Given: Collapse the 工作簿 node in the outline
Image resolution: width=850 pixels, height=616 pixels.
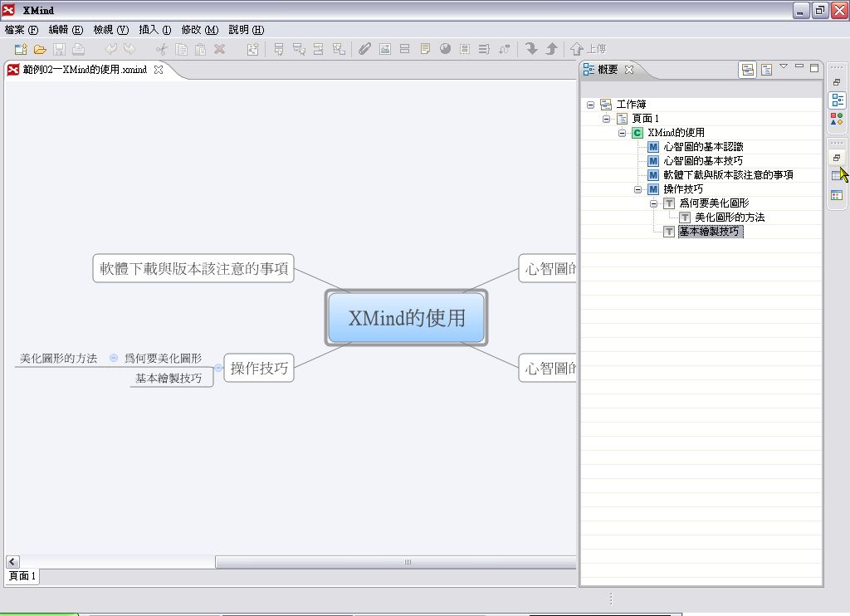Looking at the screenshot, I should [x=591, y=105].
